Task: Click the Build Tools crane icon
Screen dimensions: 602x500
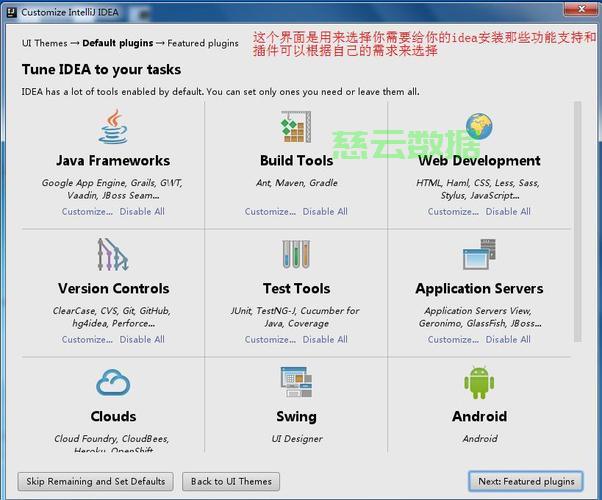Action: pyautogui.click(x=296, y=127)
